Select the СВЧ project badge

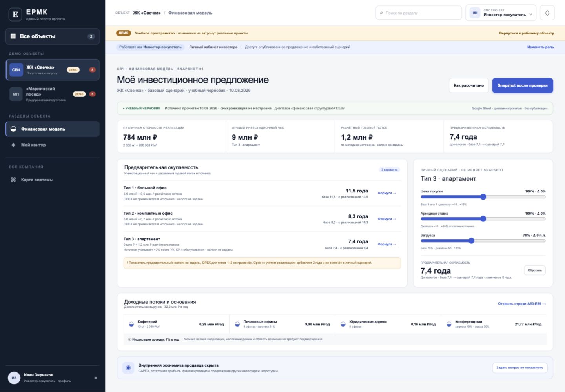(x=16, y=70)
